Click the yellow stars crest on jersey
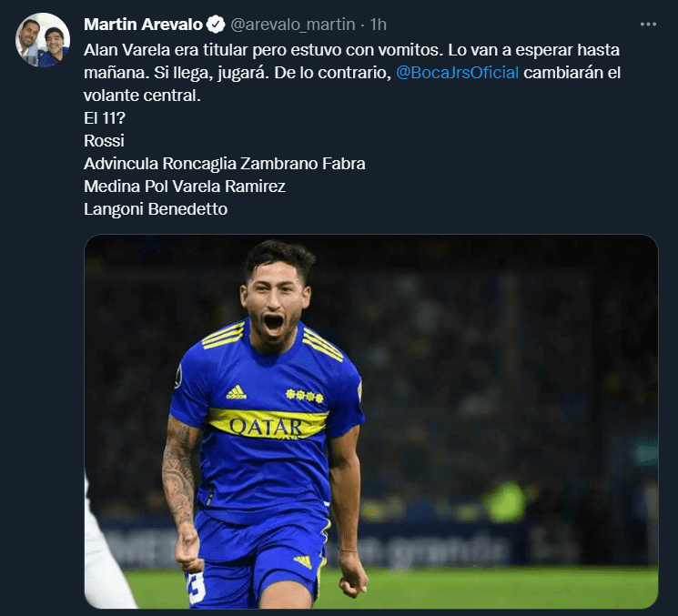The height and width of the screenshot is (616, 678). 304,395
